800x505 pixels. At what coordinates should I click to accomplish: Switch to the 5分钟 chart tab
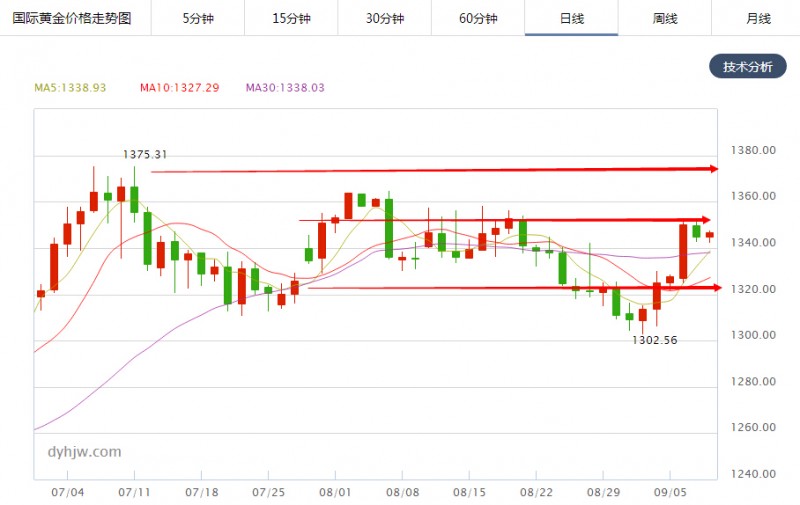point(198,18)
